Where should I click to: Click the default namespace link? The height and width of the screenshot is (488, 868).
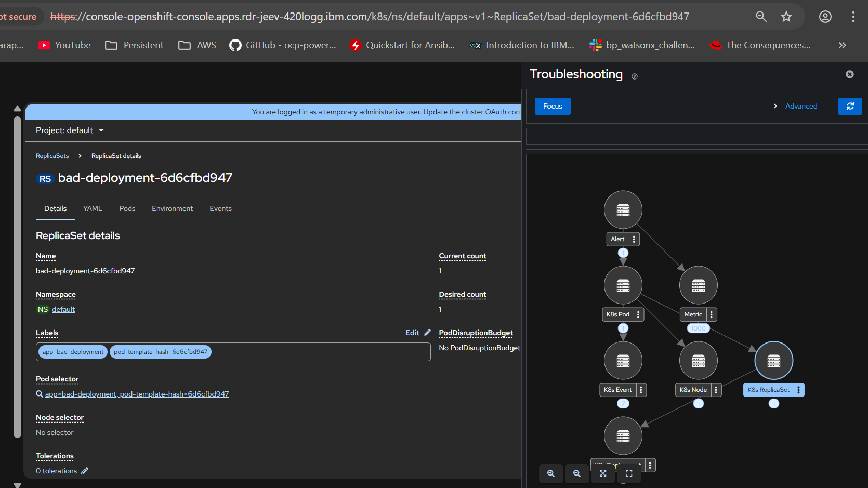point(63,309)
